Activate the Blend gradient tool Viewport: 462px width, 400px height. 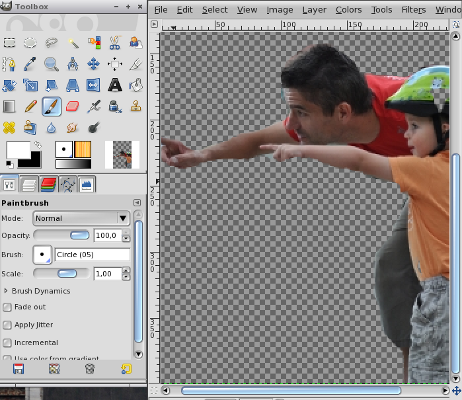[x=9, y=106]
